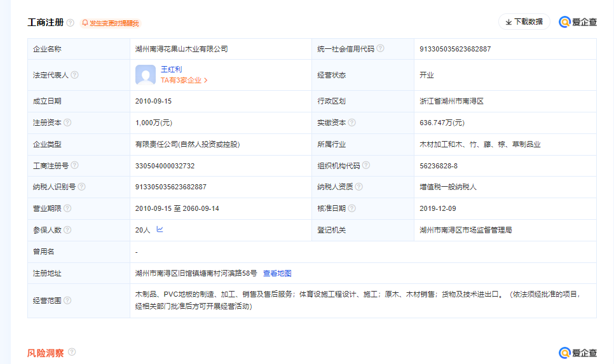Open help icon next to 纳税人资质
614x364 pixels.
coord(358,187)
